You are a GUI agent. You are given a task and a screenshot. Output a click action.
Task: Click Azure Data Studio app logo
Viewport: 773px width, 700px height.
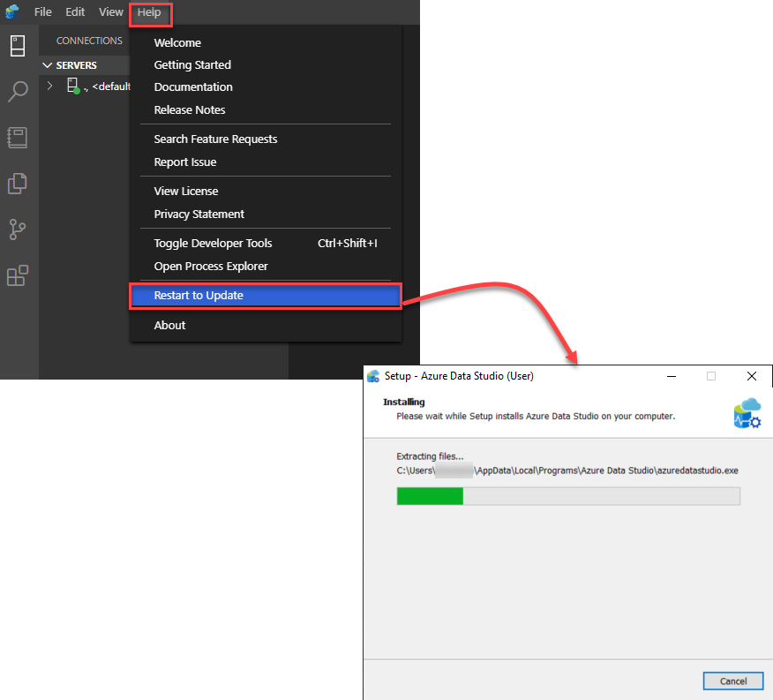[12, 11]
